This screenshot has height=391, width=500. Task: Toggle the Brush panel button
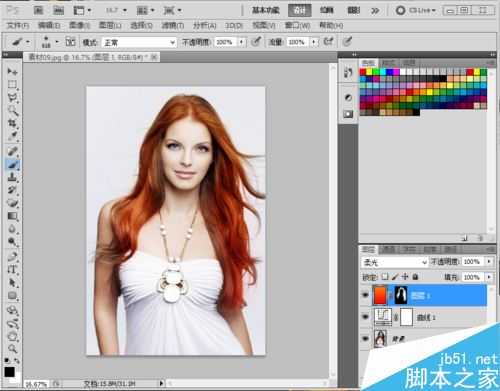pos(70,42)
